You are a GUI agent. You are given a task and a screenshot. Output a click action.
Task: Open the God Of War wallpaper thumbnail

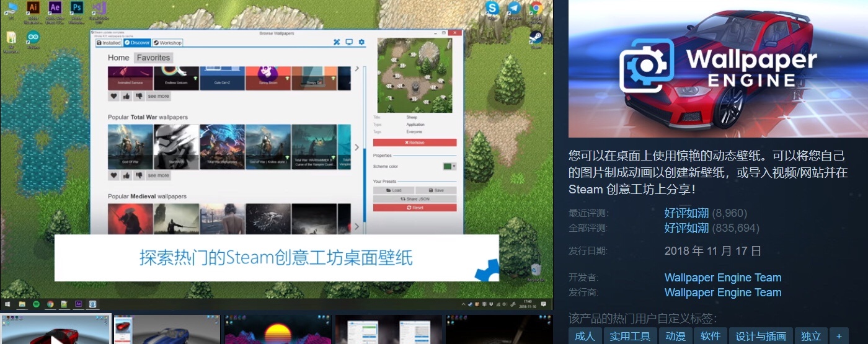click(x=130, y=147)
